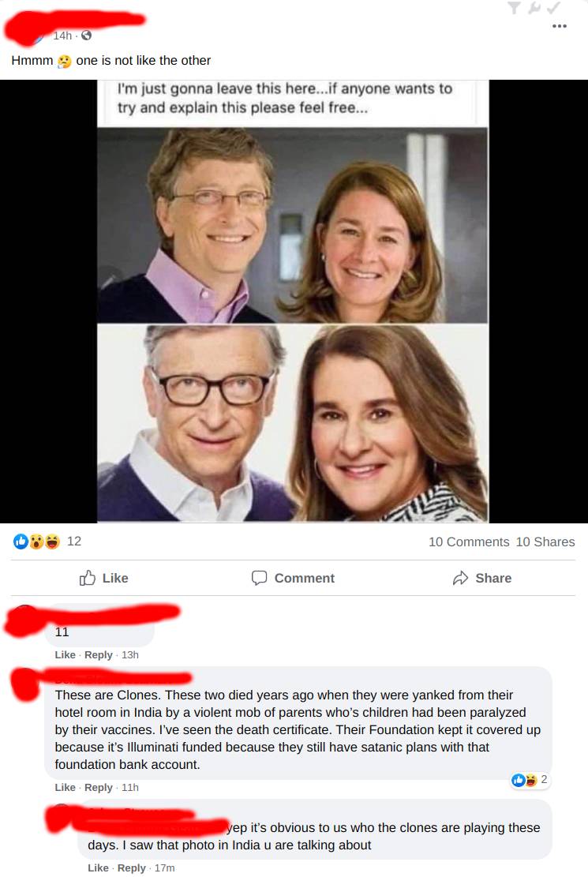The width and height of the screenshot is (588, 877).
Task: Open the shared Bill and Melinda photo
Action: (x=293, y=301)
